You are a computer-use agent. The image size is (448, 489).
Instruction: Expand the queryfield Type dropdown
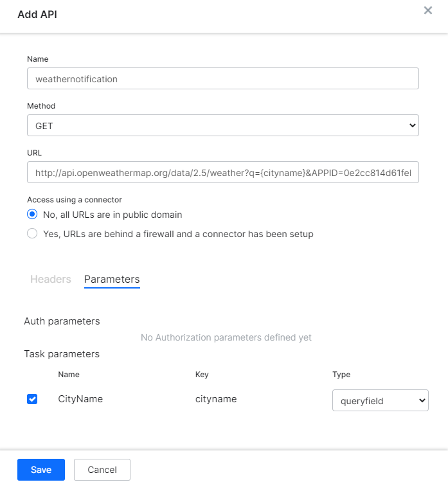379,400
